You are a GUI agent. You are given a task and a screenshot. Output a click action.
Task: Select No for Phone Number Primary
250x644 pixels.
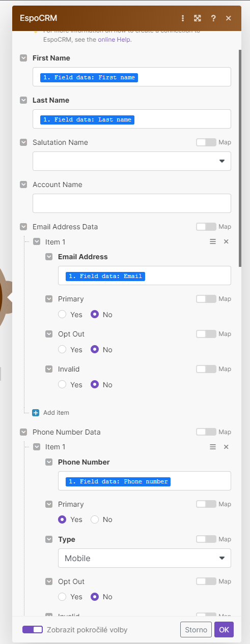pyautogui.click(x=95, y=519)
